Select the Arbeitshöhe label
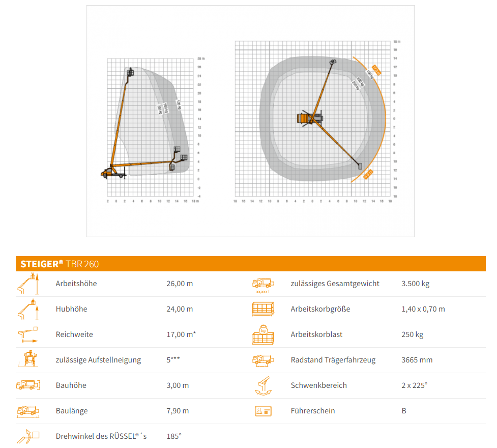This screenshot has width=497, height=448. click(x=76, y=284)
